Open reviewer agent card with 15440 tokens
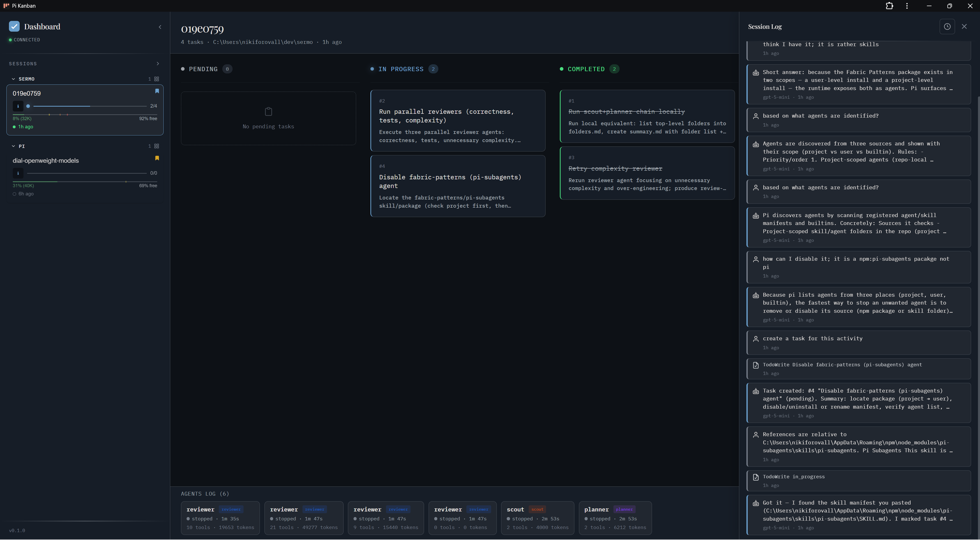The image size is (980, 540). tap(386, 518)
